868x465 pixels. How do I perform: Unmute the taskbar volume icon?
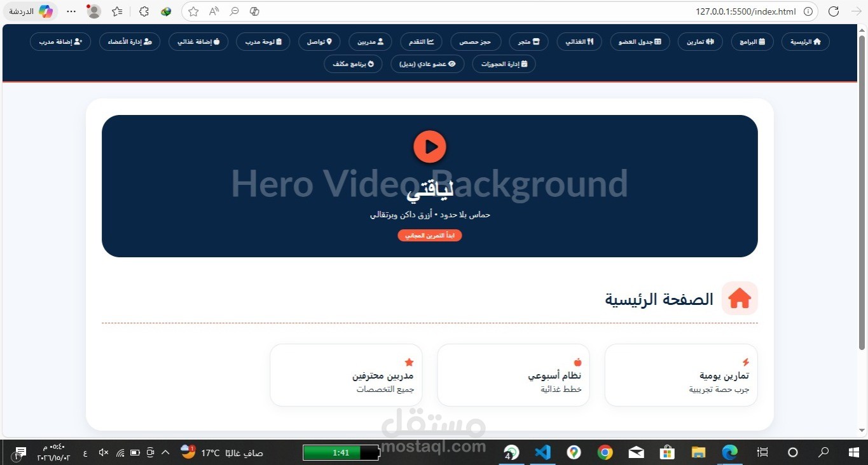[104, 452]
